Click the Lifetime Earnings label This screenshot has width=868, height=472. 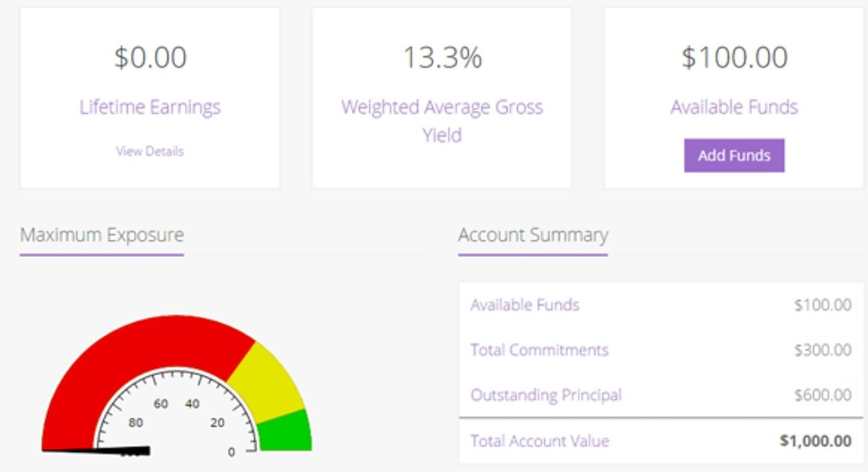coord(150,107)
